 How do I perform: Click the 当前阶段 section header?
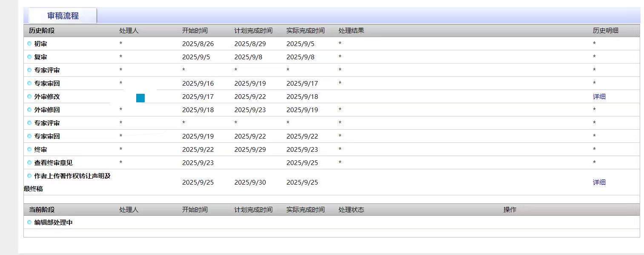tap(42, 210)
